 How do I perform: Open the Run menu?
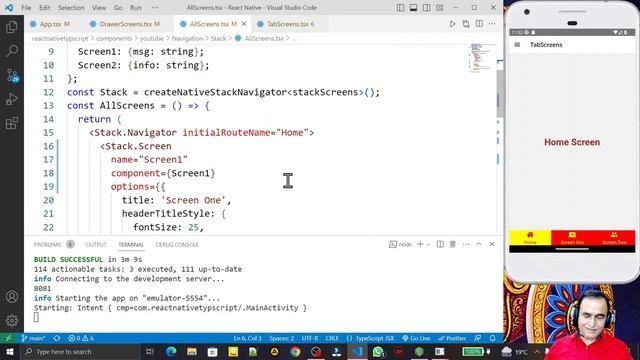click(x=136, y=8)
